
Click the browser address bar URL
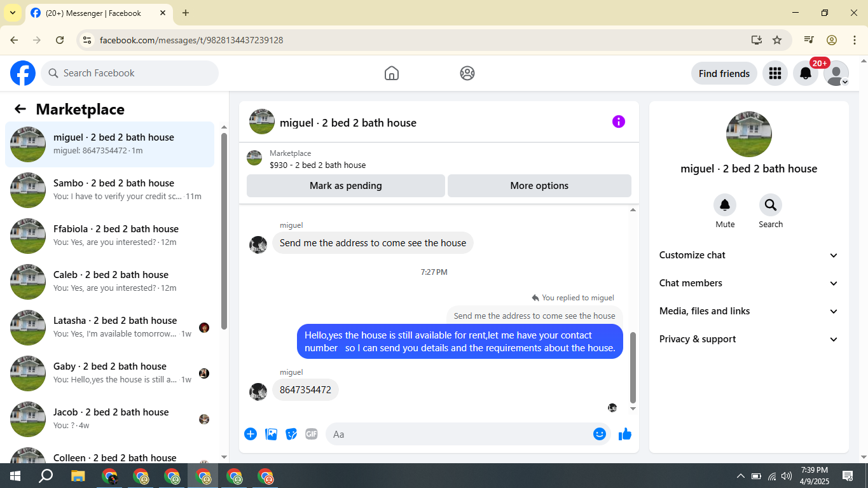point(191,40)
